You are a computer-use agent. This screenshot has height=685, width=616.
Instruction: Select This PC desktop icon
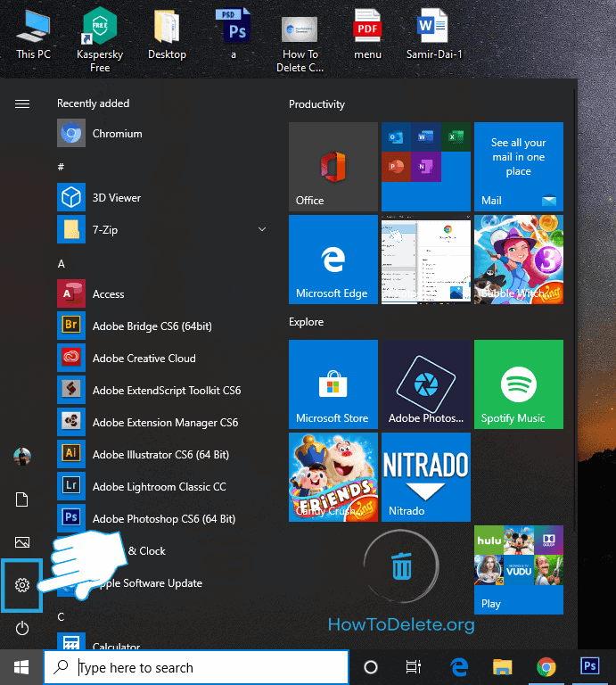(33, 35)
